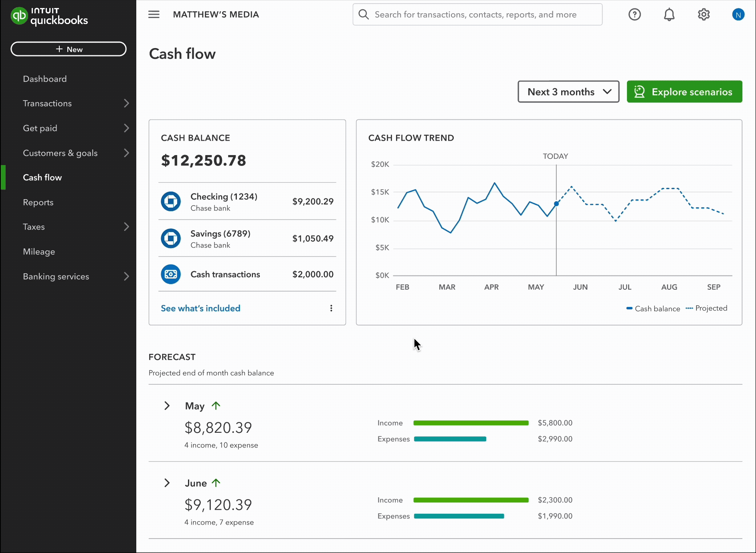Click the Savings (6789) Chase bank icon
The image size is (756, 553).
point(171,238)
